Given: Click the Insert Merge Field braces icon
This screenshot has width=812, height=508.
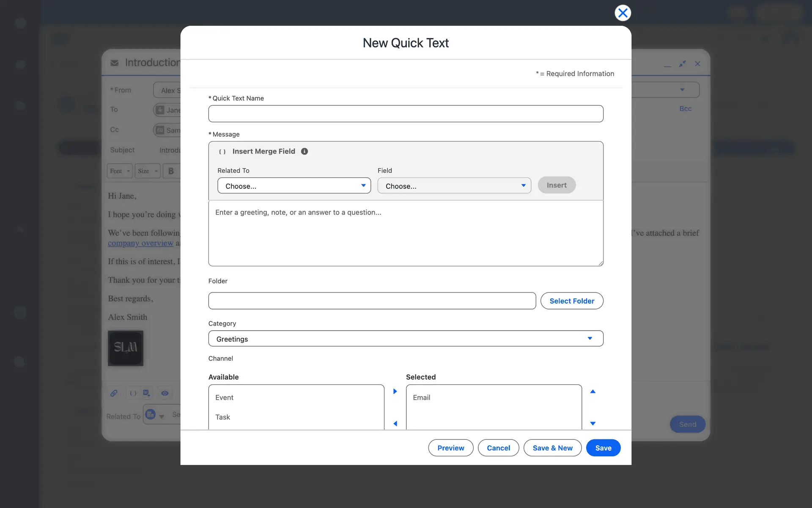Looking at the screenshot, I should click(x=222, y=152).
